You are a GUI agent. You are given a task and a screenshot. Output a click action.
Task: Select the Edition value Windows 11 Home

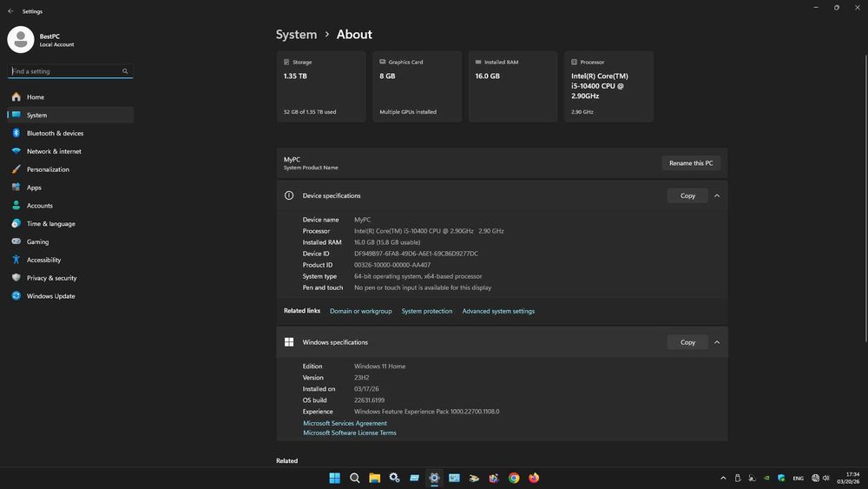point(380,366)
